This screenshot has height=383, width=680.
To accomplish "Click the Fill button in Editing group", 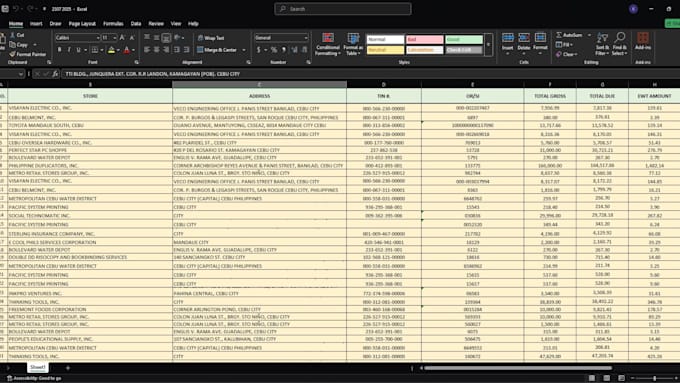I will 565,45.
